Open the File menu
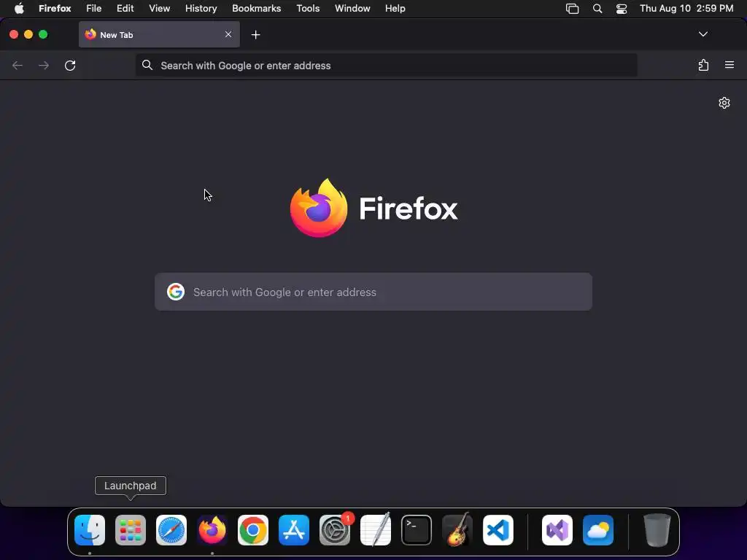Viewport: 747px width, 560px height. (94, 9)
